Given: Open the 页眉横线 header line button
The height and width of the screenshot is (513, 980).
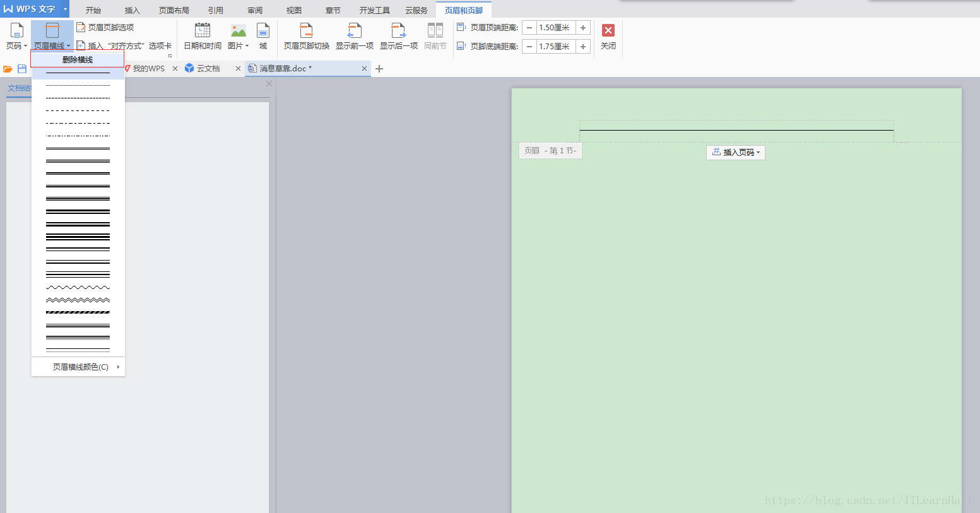Looking at the screenshot, I should [x=52, y=37].
